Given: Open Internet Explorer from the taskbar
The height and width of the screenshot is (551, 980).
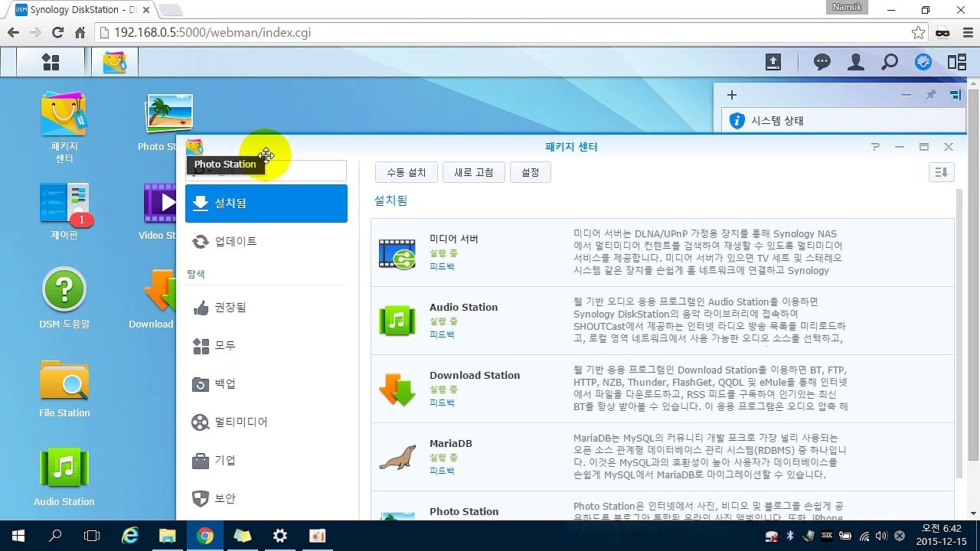Looking at the screenshot, I should [x=130, y=536].
